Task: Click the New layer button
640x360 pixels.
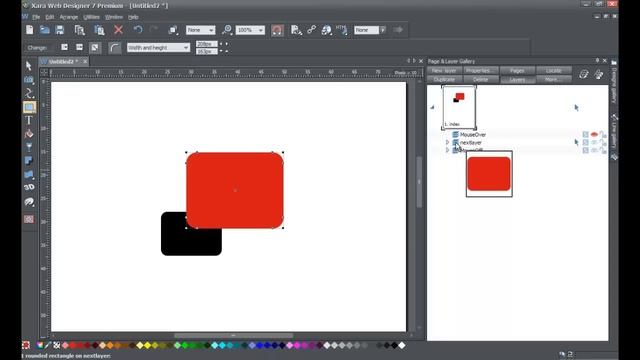Action: point(444,71)
